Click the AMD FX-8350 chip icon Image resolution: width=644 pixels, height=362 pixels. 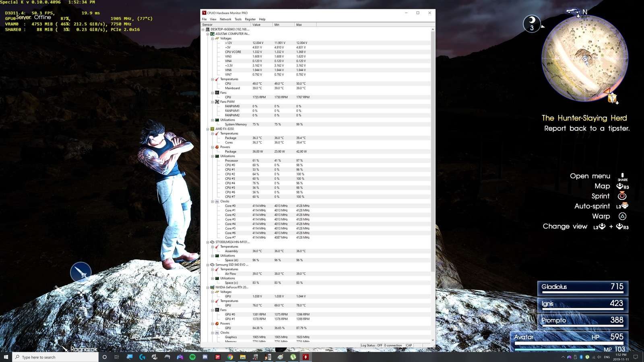tap(213, 129)
